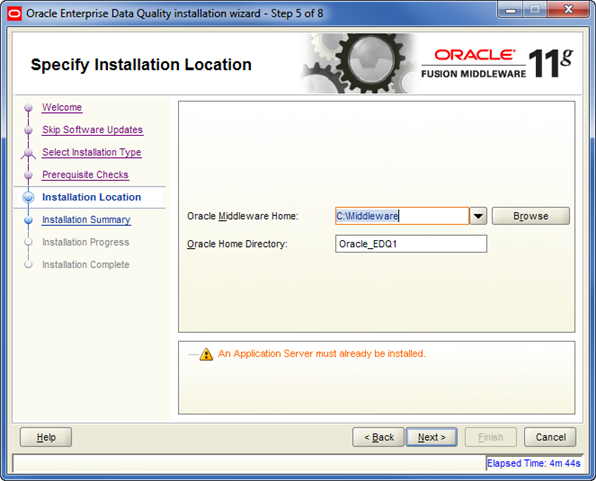Click the Skip Software Updates step bullet
Image resolution: width=596 pixels, height=481 pixels.
coord(28,130)
